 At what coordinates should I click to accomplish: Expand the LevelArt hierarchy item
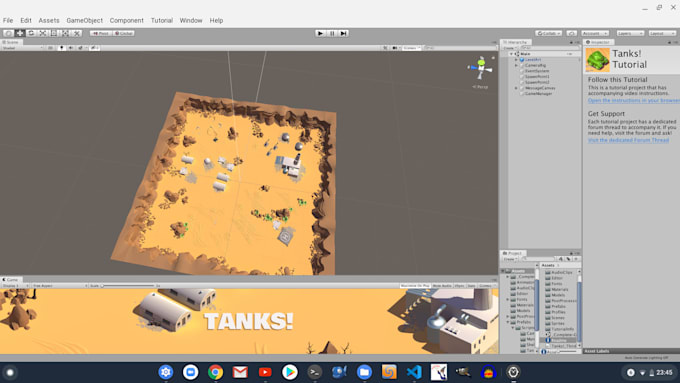(516, 59)
